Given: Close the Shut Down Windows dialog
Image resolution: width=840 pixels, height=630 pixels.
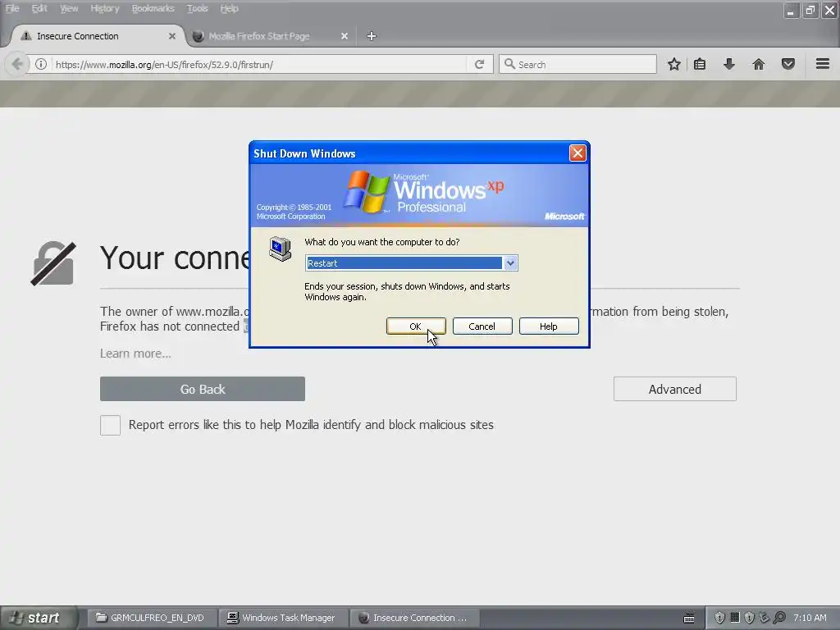Looking at the screenshot, I should pos(577,153).
